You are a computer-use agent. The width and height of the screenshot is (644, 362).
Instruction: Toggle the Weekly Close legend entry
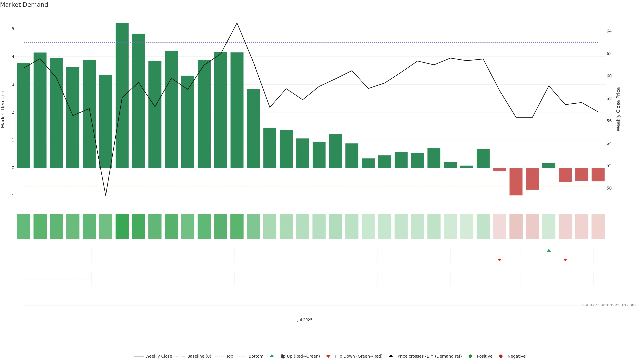click(x=158, y=356)
